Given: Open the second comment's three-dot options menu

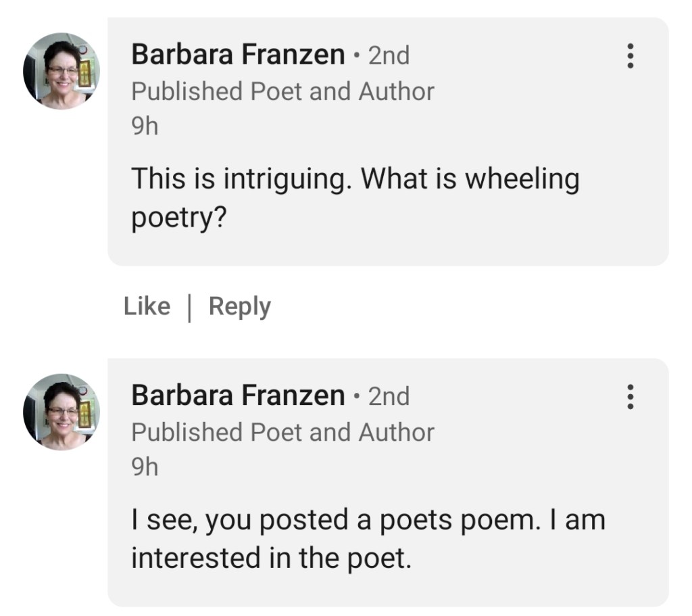Looking at the screenshot, I should coord(631,396).
